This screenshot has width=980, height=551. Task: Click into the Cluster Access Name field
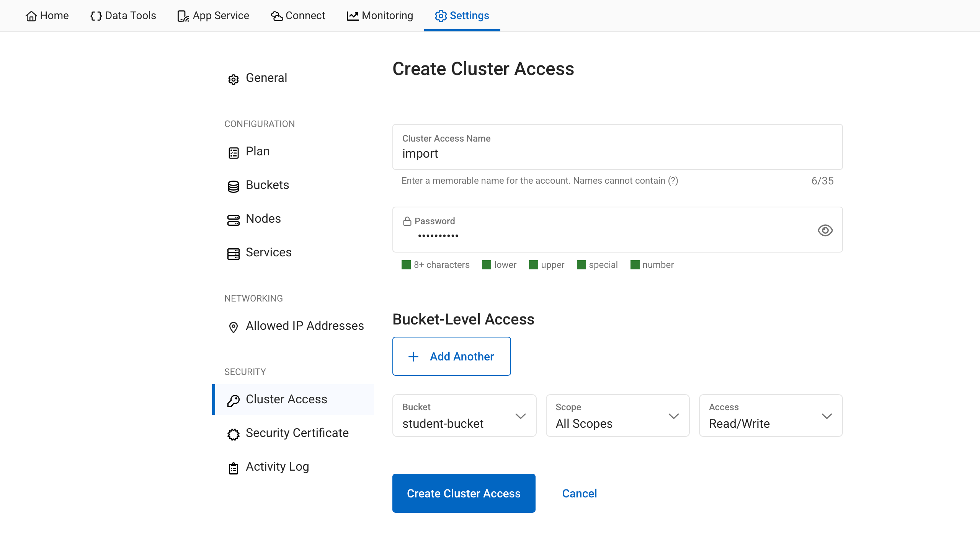pos(617,153)
